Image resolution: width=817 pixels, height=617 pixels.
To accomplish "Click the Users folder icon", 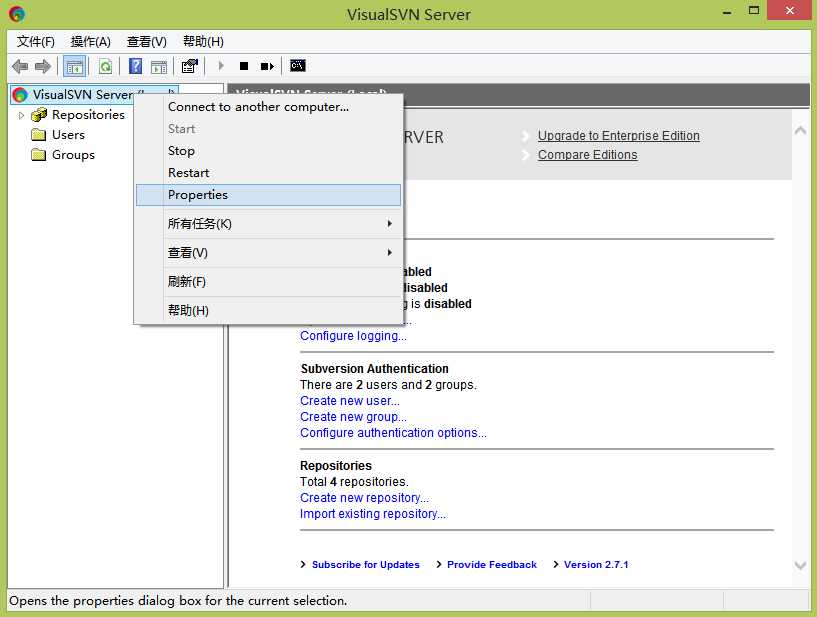I will pyautogui.click(x=39, y=135).
